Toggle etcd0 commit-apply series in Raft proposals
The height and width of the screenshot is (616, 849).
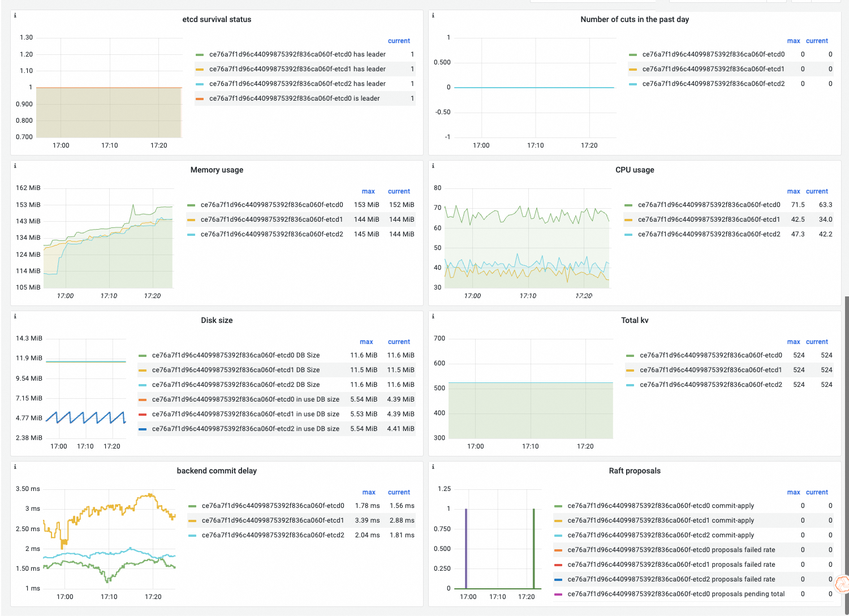click(661, 506)
